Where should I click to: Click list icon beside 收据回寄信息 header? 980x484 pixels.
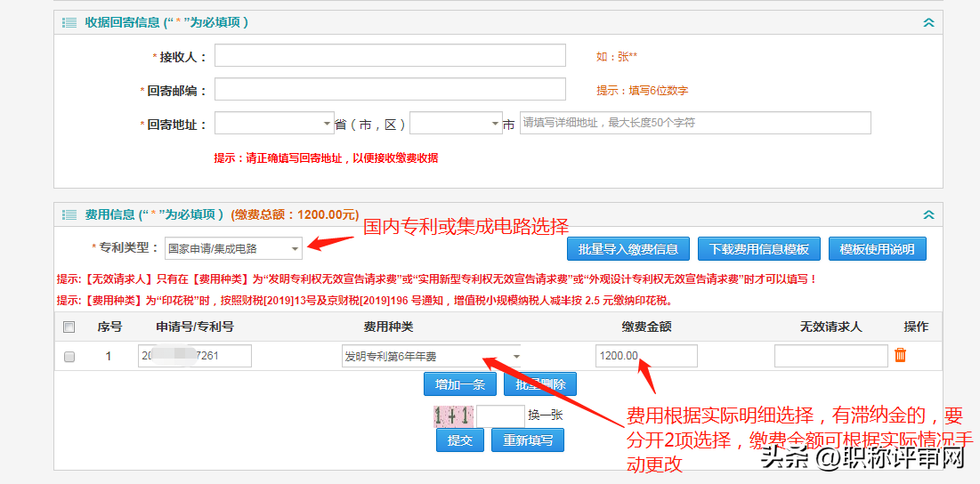69,22
